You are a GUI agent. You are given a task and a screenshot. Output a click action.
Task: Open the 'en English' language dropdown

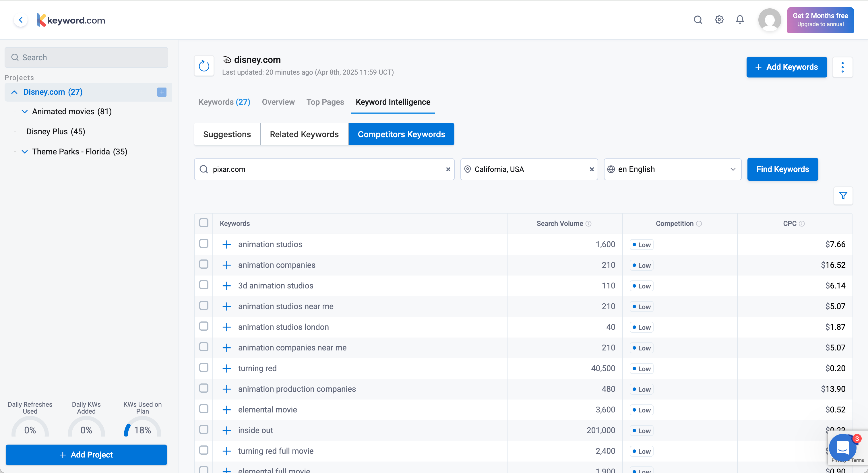pos(672,169)
